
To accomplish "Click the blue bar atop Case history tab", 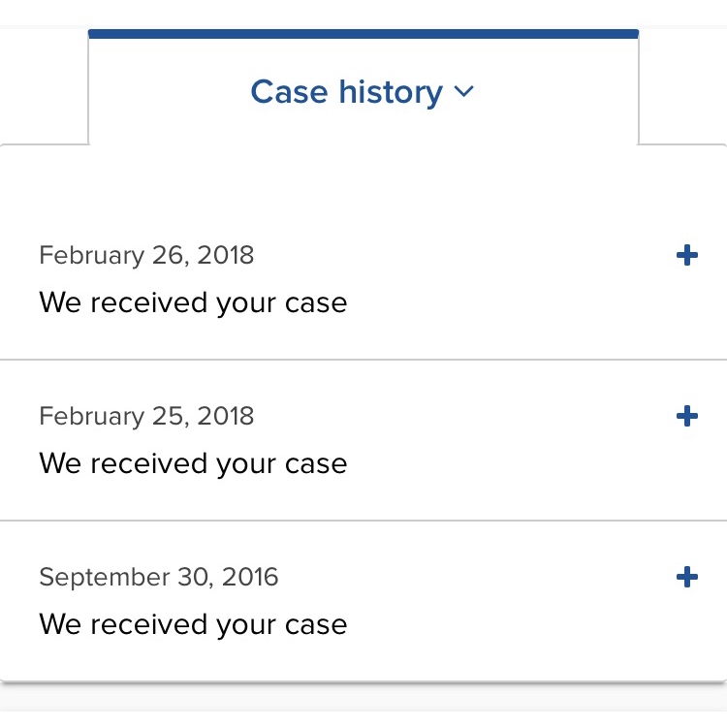I will click(363, 34).
